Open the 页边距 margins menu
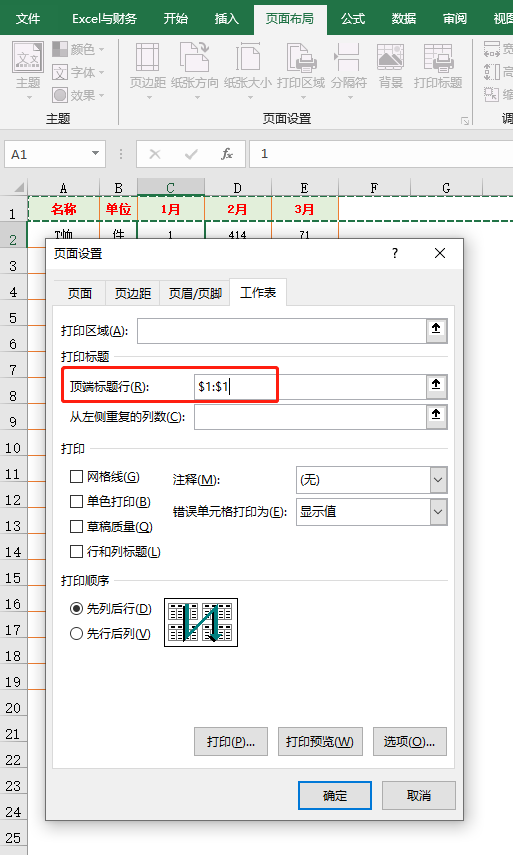Screen dimensions: 513x855 (148, 70)
